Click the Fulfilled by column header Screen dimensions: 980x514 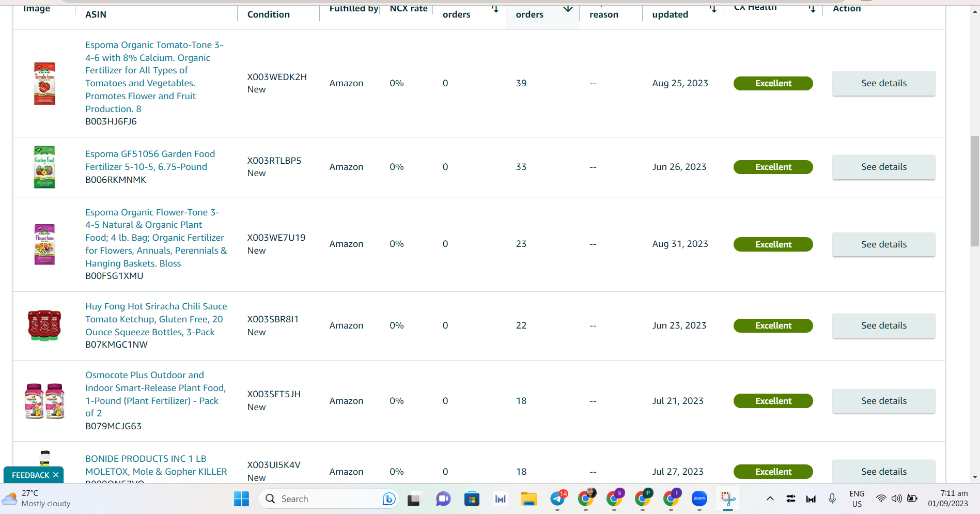[354, 8]
